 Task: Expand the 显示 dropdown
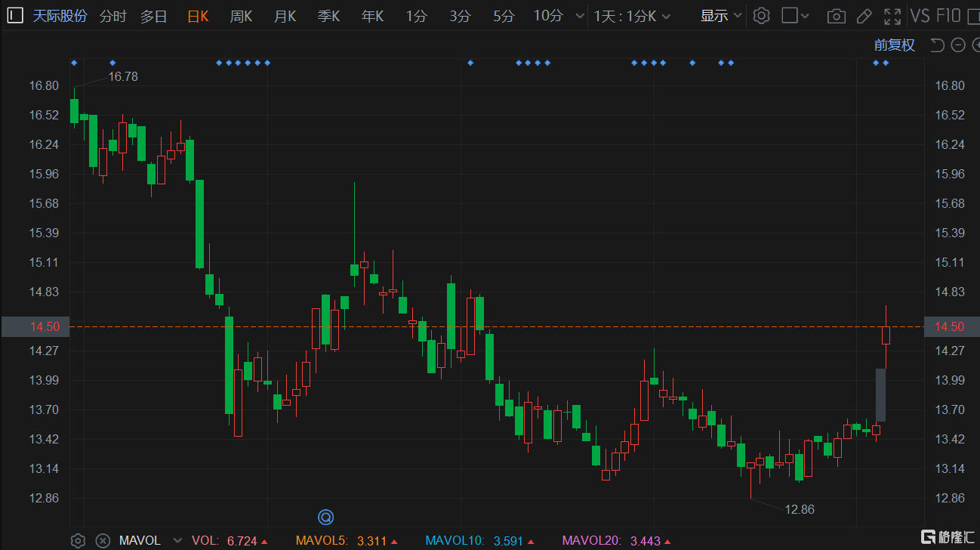point(721,16)
